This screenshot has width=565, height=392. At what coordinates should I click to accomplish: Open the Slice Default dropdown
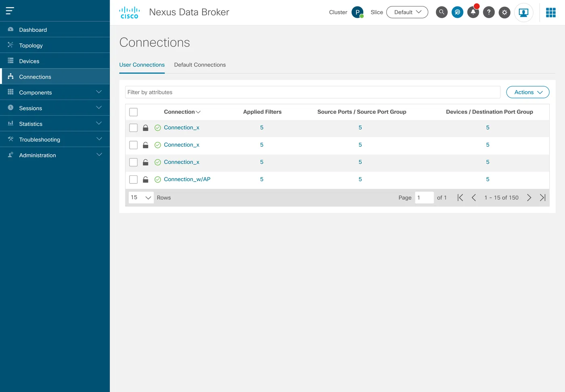407,12
